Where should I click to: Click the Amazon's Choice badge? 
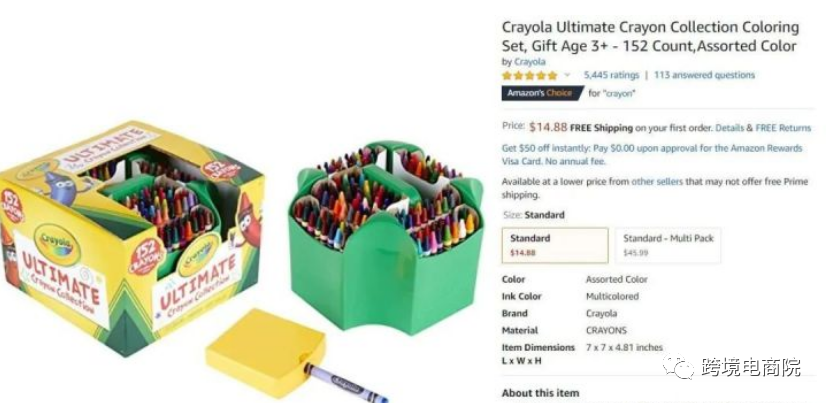pyautogui.click(x=542, y=93)
